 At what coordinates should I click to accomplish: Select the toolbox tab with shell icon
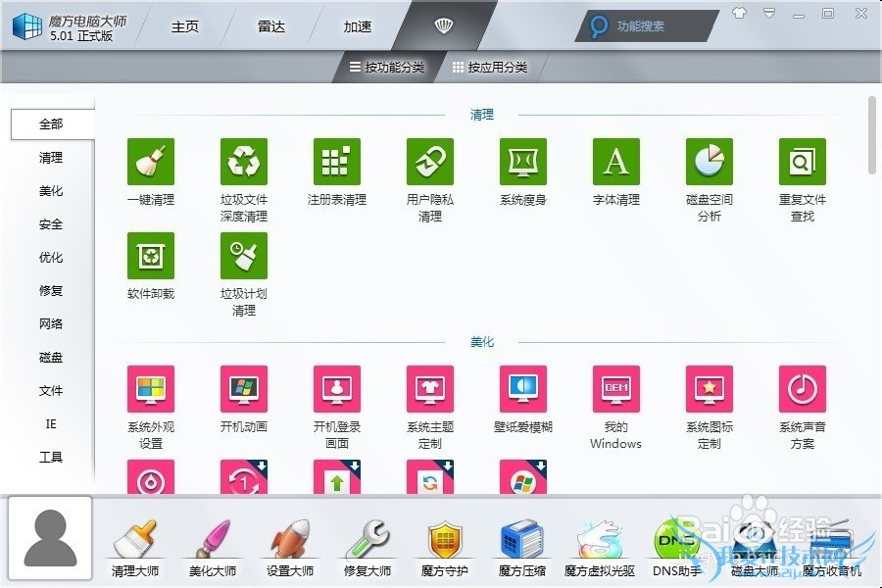444,25
